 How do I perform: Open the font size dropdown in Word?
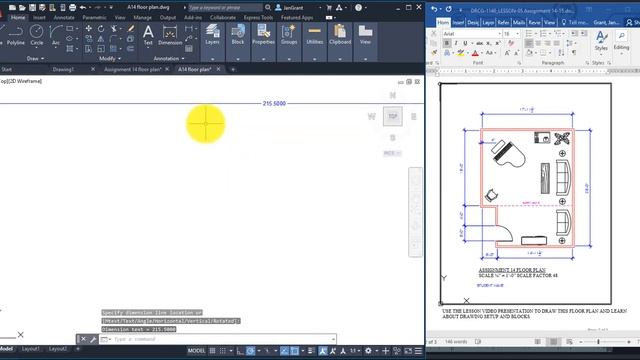click(x=518, y=34)
